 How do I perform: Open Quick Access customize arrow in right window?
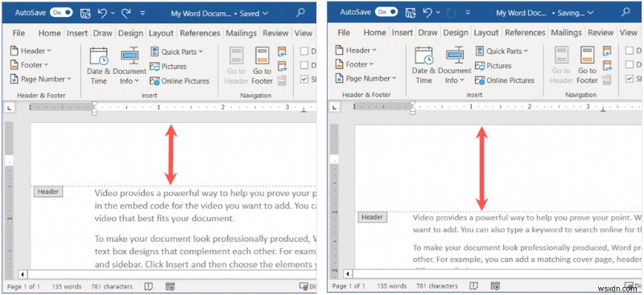click(x=469, y=13)
